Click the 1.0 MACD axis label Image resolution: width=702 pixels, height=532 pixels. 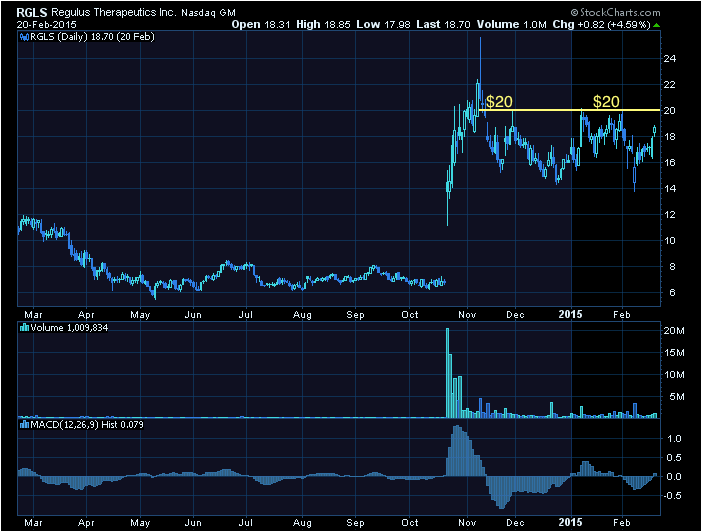[x=674, y=438]
